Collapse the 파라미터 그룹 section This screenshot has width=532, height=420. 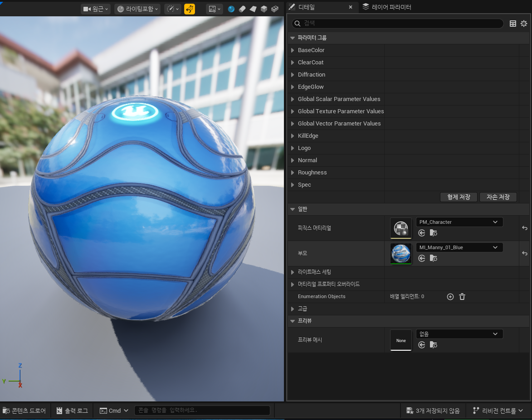(293, 38)
